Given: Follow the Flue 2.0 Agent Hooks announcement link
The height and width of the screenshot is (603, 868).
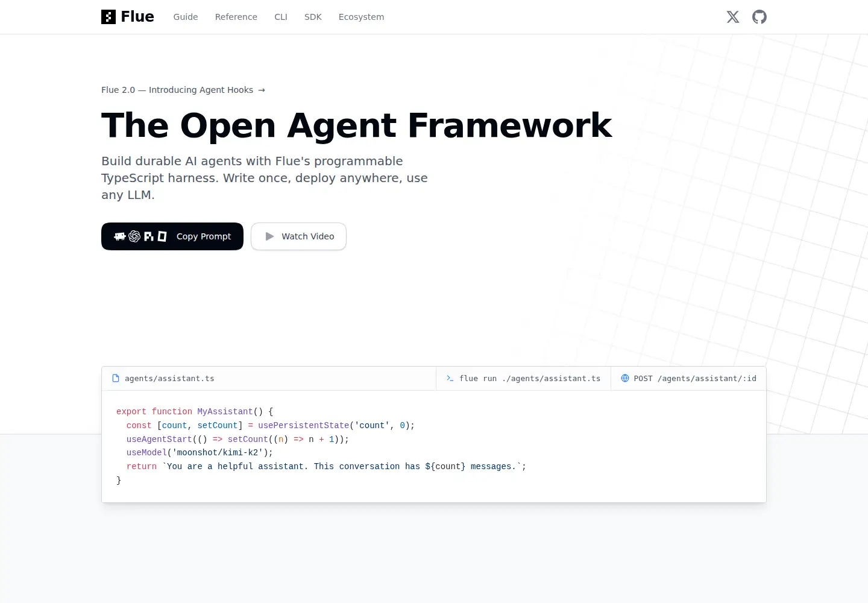Looking at the screenshot, I should (183, 90).
